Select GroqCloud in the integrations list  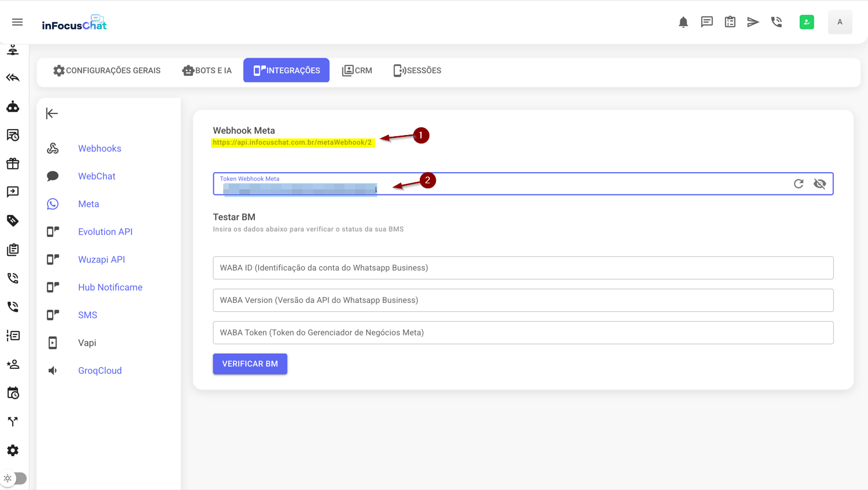pos(100,370)
